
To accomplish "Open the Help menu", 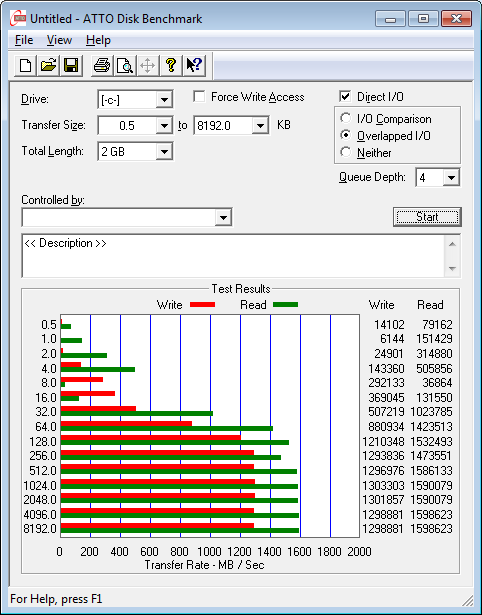I will pyautogui.click(x=98, y=40).
